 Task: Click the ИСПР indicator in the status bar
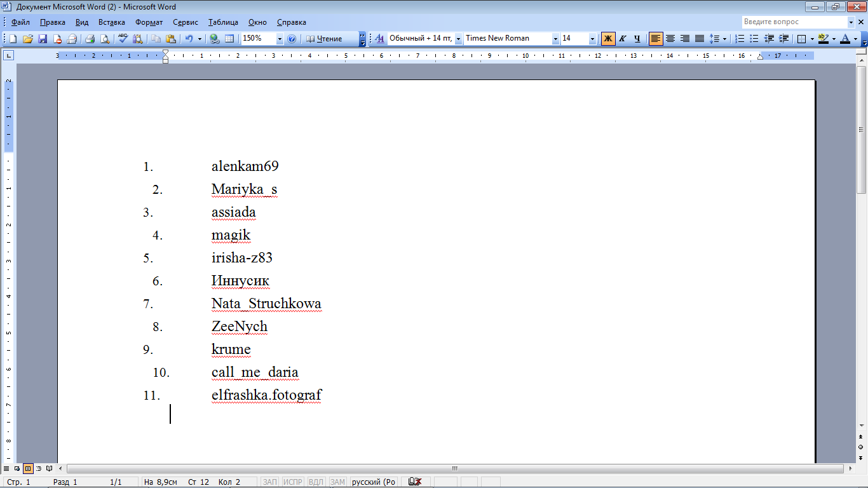click(x=293, y=482)
